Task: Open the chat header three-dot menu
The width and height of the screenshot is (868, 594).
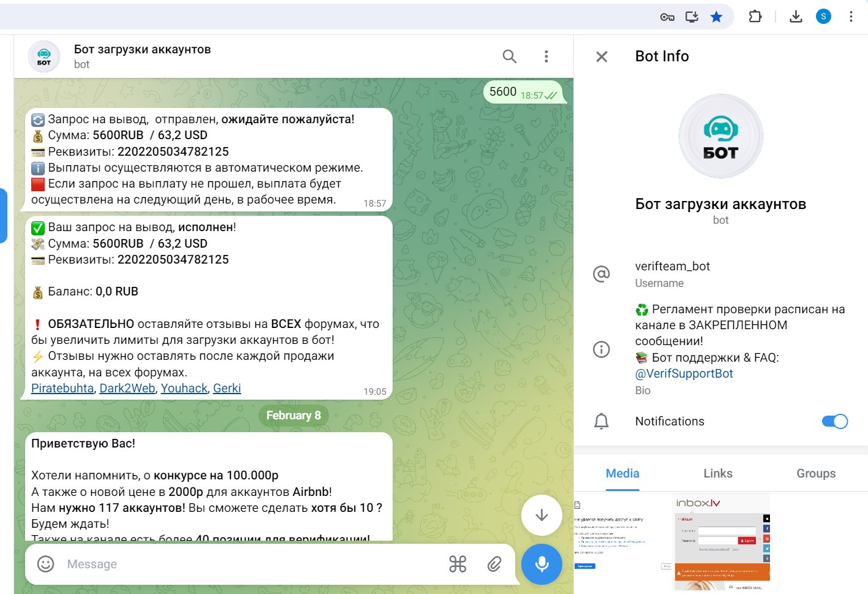Action: (546, 56)
